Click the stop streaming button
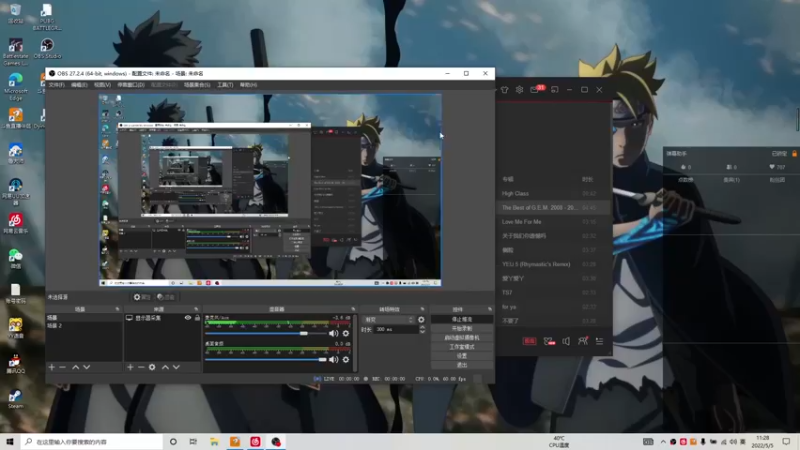This screenshot has height=450, width=800. click(462, 319)
